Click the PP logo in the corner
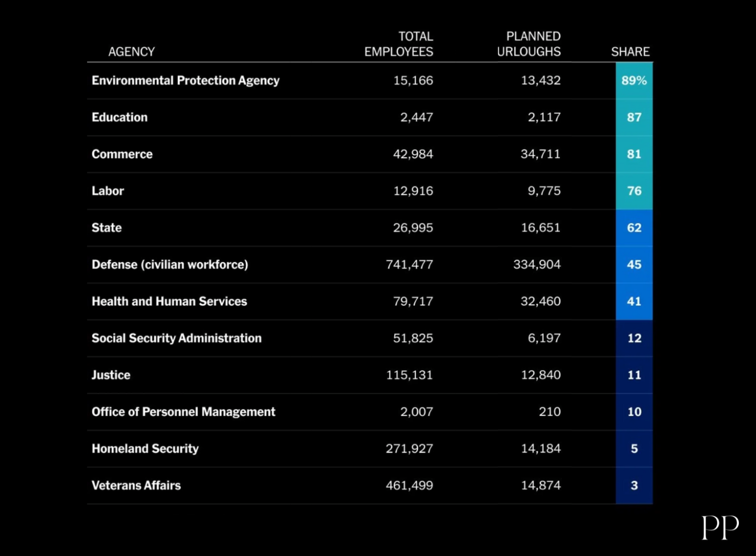The height and width of the screenshot is (556, 756). click(720, 527)
